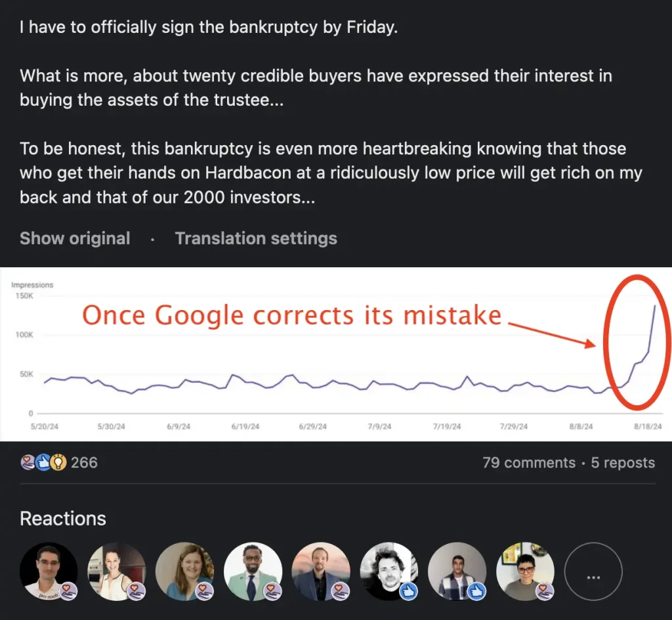Click the purple support reaction icon beside 266

(28, 462)
